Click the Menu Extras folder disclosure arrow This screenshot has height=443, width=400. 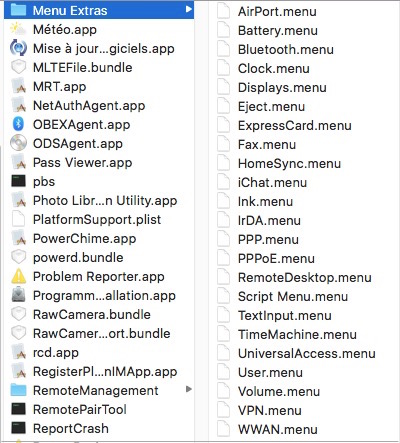click(x=189, y=9)
